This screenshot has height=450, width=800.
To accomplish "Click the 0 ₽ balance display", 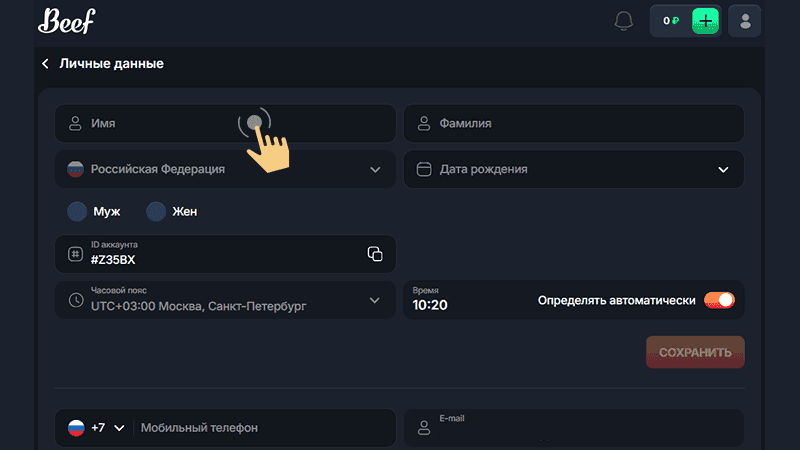I will click(671, 21).
